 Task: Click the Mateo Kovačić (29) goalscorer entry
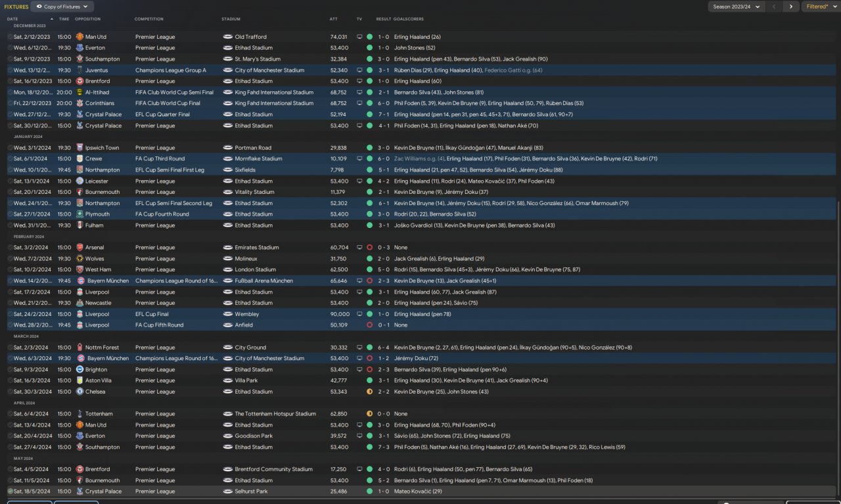click(x=418, y=492)
